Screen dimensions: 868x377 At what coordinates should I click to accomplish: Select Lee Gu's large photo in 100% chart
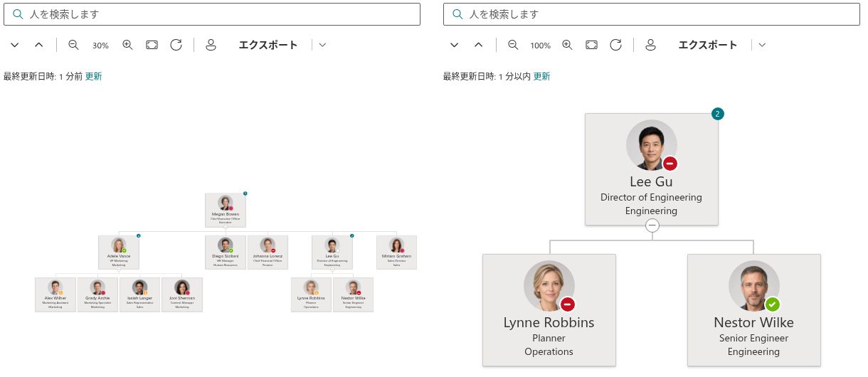point(651,145)
